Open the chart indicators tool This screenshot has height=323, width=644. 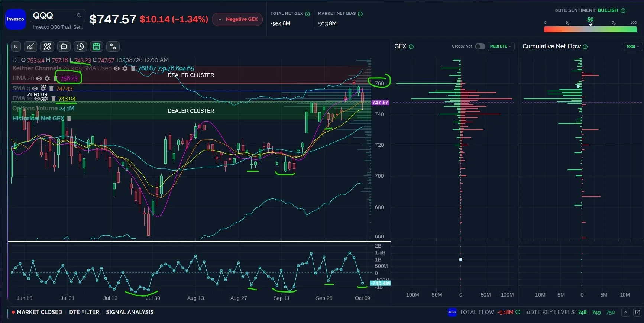pos(30,46)
